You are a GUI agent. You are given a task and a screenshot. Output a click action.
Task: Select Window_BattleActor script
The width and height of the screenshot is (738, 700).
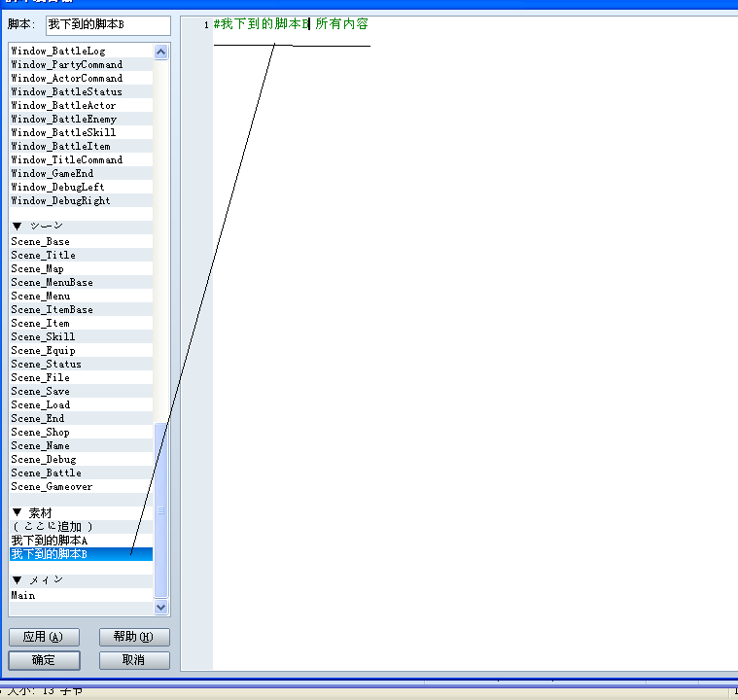pyautogui.click(x=81, y=105)
